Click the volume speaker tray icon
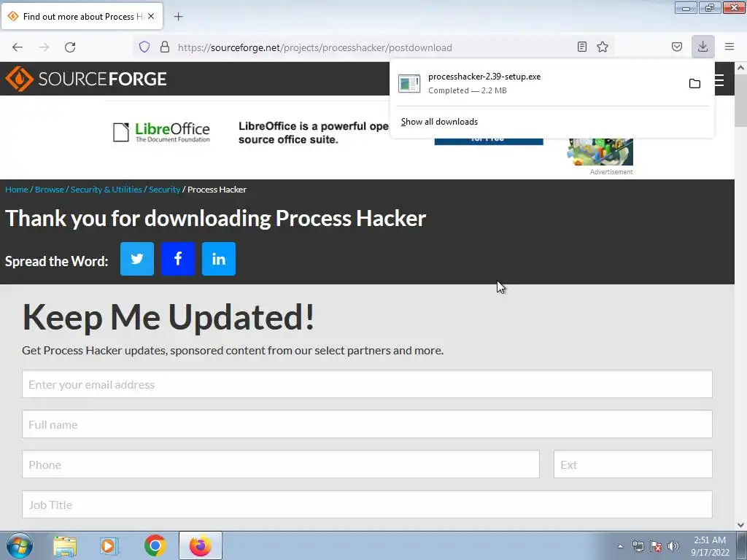 click(673, 546)
